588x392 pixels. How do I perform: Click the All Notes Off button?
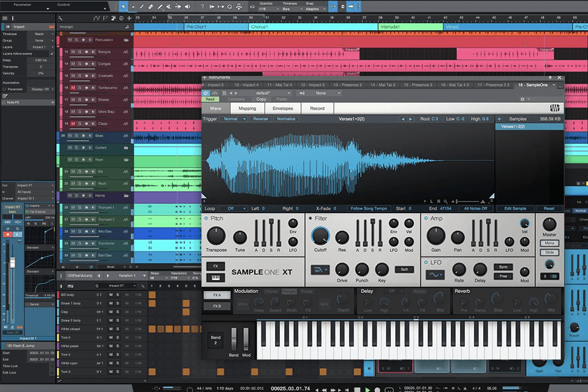(475, 209)
